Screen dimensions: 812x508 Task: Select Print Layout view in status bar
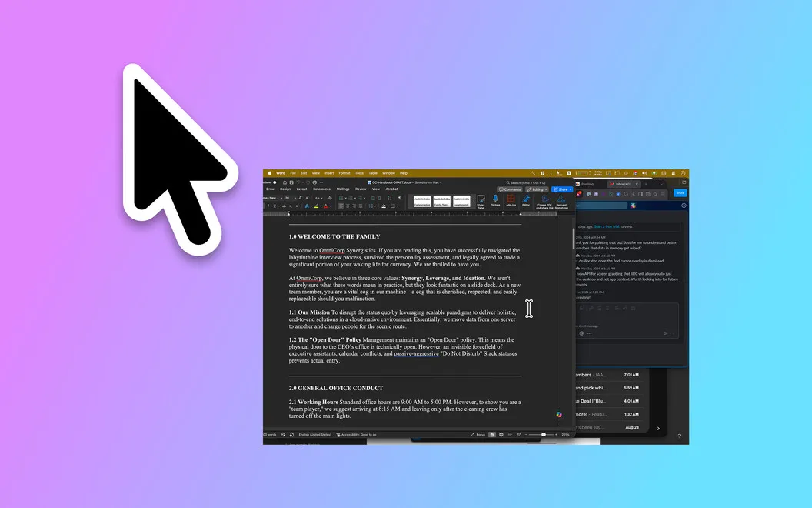point(492,434)
